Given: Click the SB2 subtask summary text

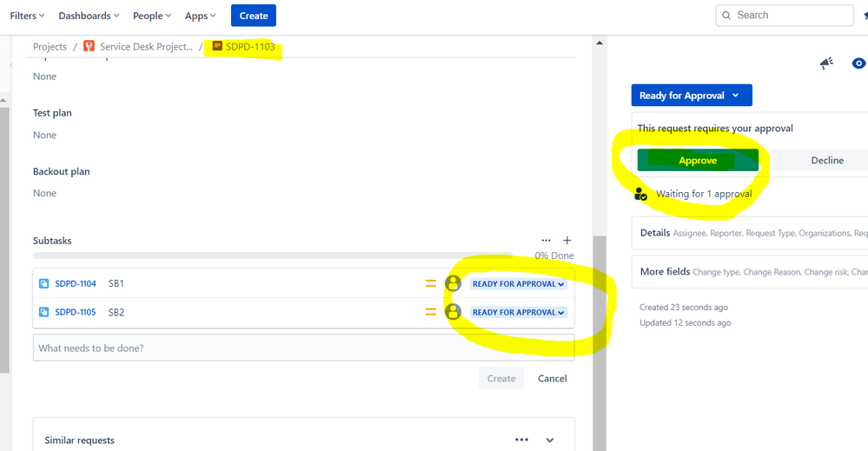Looking at the screenshot, I should tap(116, 312).
